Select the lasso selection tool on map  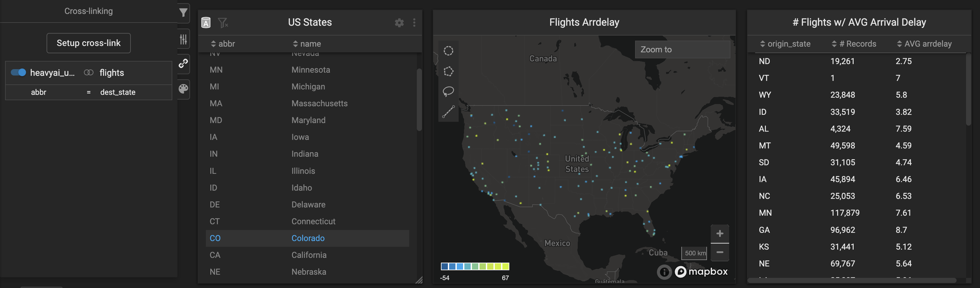448,91
